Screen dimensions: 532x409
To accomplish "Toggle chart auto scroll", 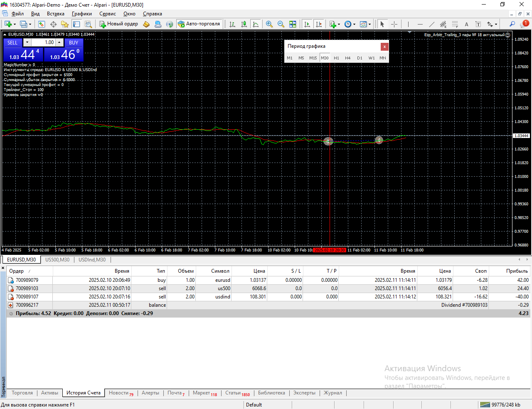I will (307, 24).
